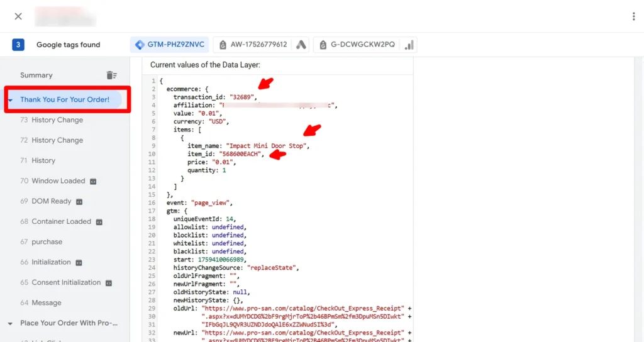
Task: Select event 69 DOM Ready
Action: [x=45, y=201]
